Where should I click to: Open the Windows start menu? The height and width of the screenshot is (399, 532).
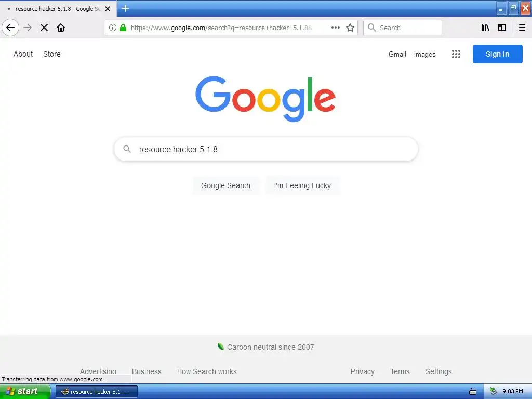25,391
